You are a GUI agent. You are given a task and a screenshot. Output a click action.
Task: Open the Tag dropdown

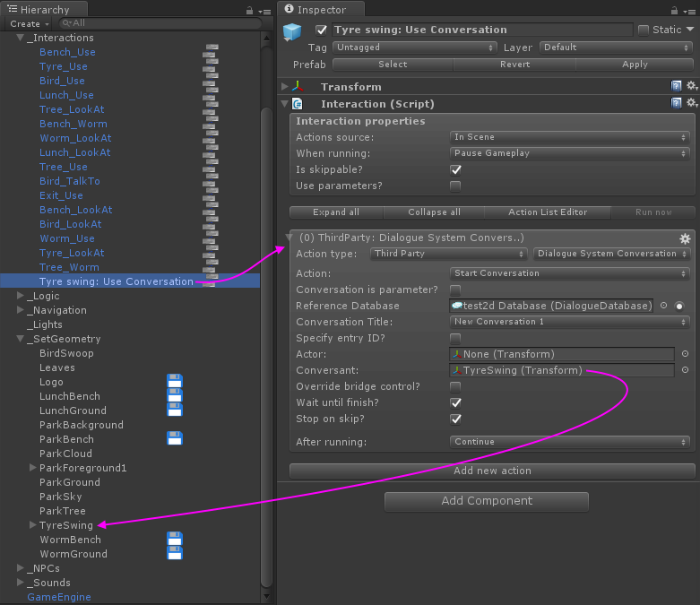[x=415, y=48]
